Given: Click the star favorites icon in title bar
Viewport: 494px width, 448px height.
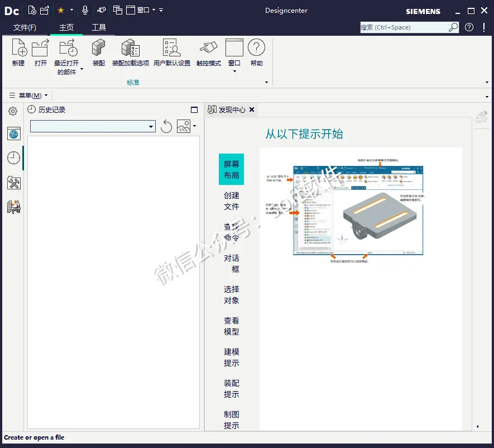Looking at the screenshot, I should pyautogui.click(x=61, y=11).
